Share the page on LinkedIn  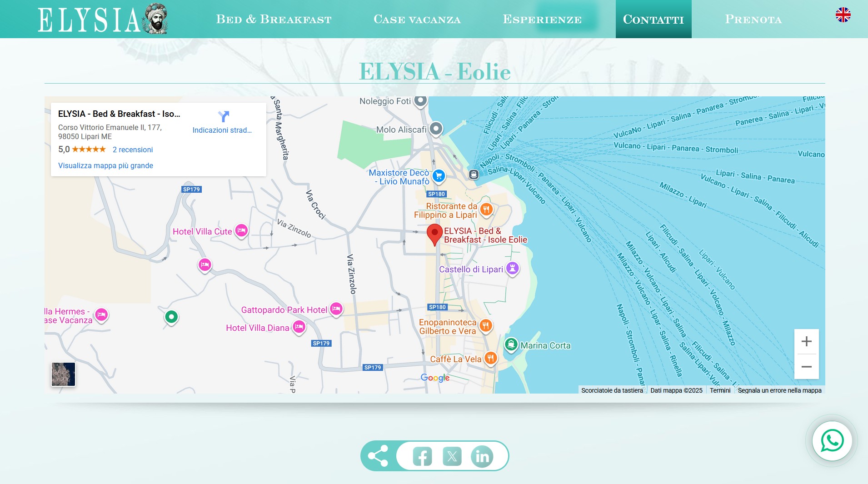482,456
